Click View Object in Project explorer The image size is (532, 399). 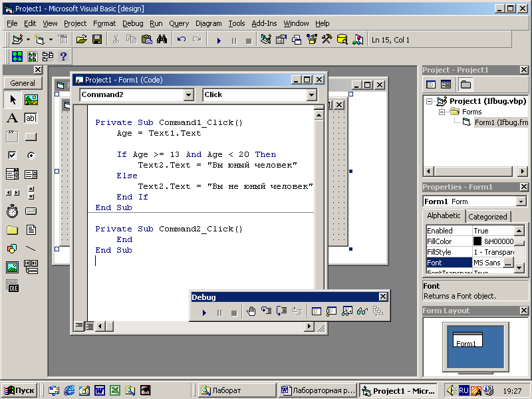tap(446, 84)
